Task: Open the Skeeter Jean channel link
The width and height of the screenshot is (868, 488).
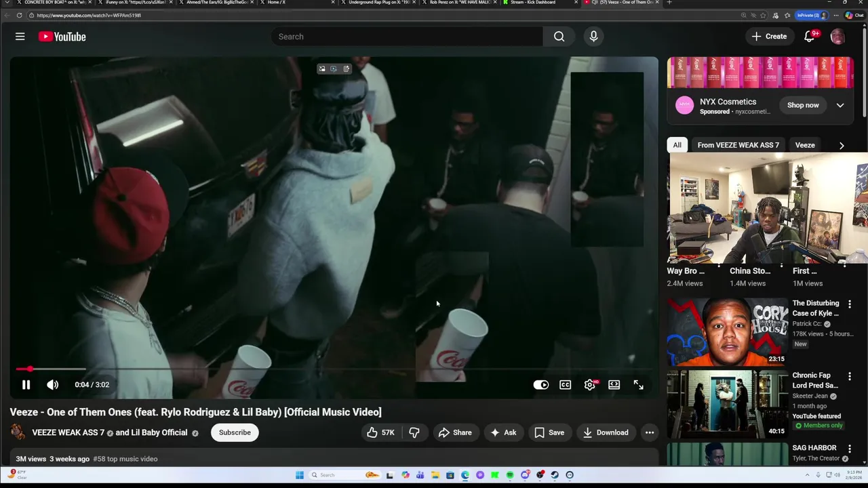Action: [x=811, y=396]
